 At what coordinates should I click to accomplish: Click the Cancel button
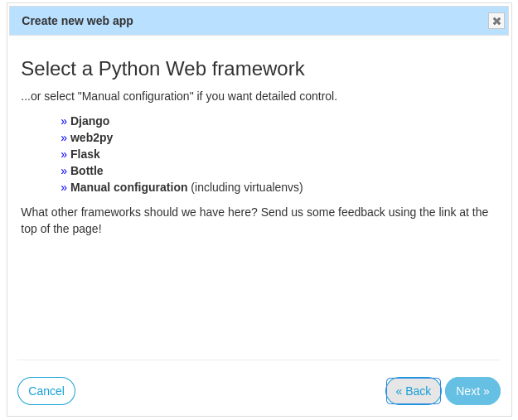click(46, 391)
